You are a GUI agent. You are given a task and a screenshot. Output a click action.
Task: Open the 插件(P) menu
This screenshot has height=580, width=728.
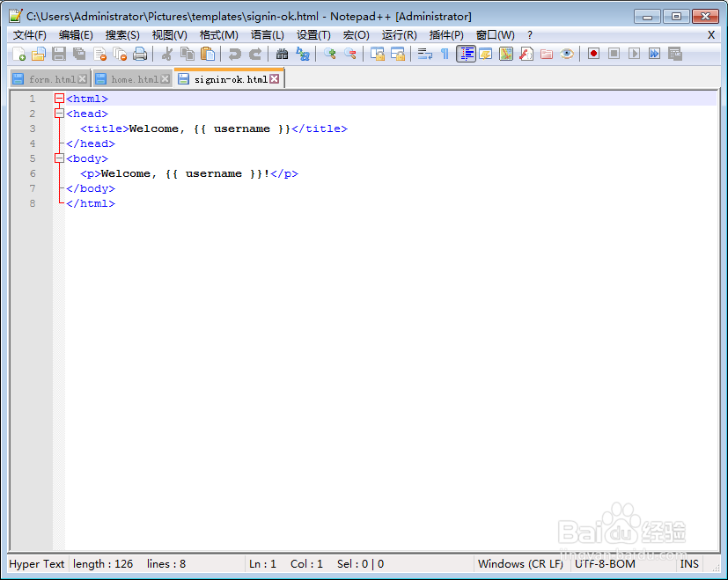(446, 35)
